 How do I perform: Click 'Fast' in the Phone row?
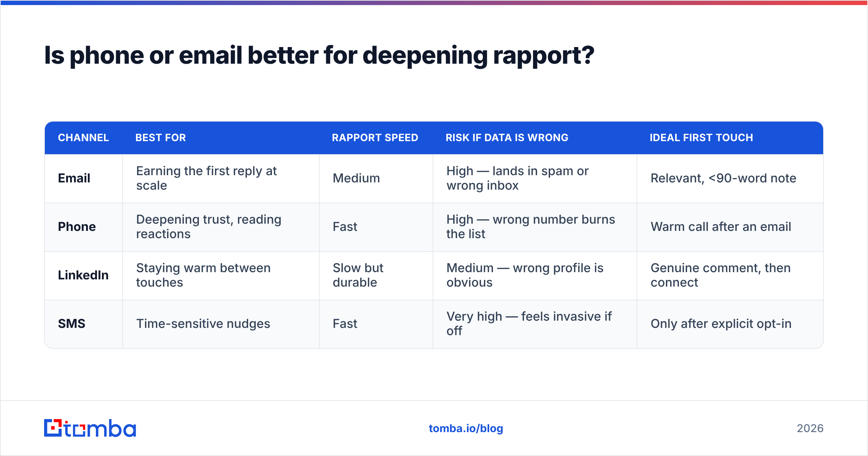(x=376, y=227)
